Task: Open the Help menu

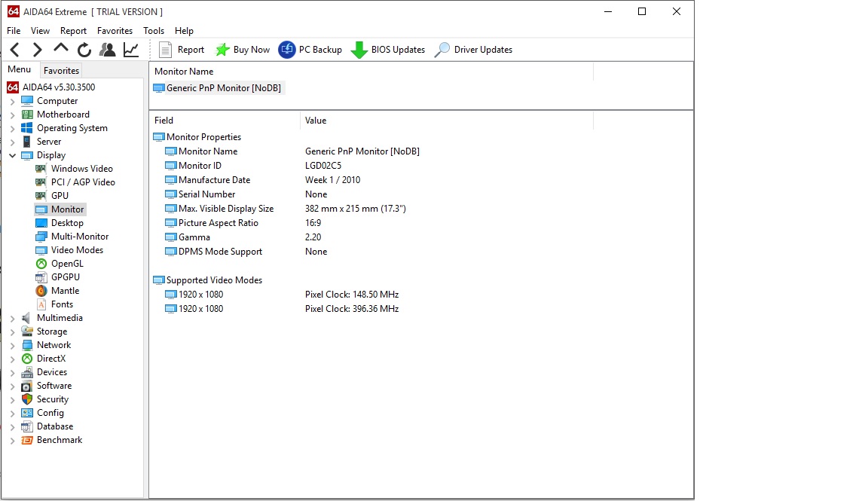Action: click(x=184, y=31)
